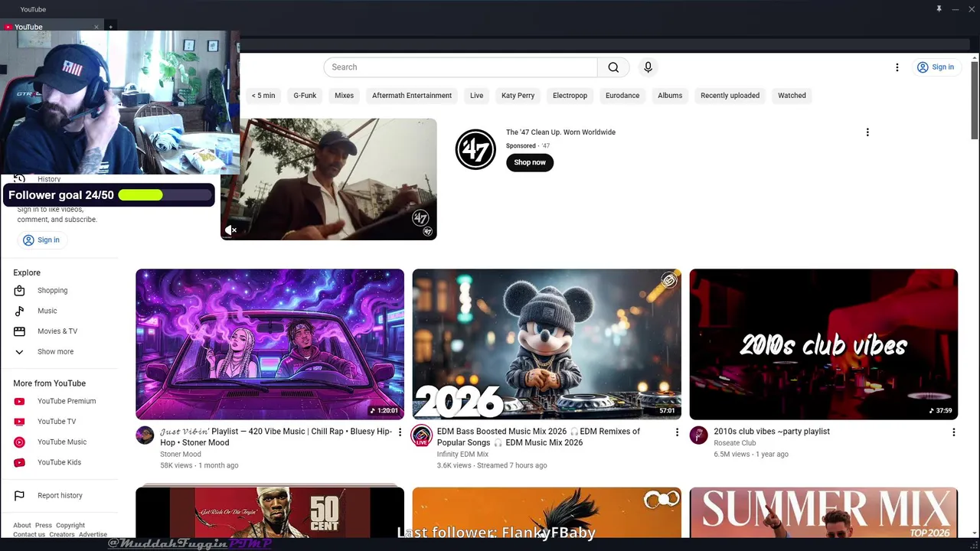The width and height of the screenshot is (980, 551).
Task: Open the Creators footer link
Action: pyautogui.click(x=62, y=535)
